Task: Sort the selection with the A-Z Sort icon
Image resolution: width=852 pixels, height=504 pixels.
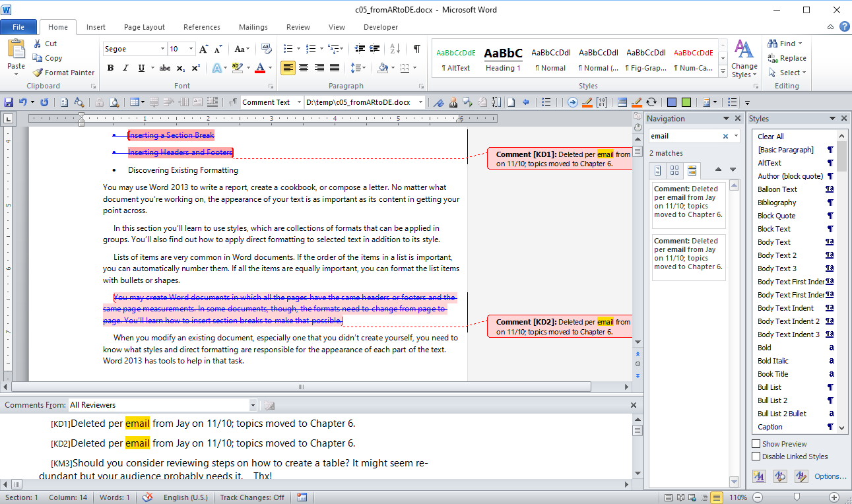Action: (395, 49)
